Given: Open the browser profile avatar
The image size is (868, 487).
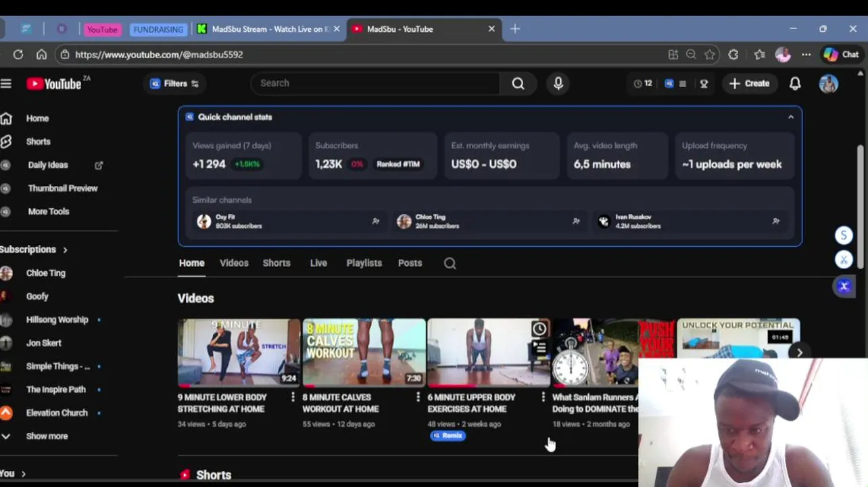Looking at the screenshot, I should 783,54.
